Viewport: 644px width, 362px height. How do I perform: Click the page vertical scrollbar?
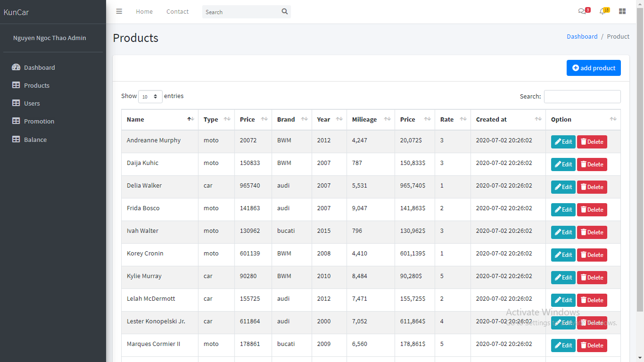point(640,160)
